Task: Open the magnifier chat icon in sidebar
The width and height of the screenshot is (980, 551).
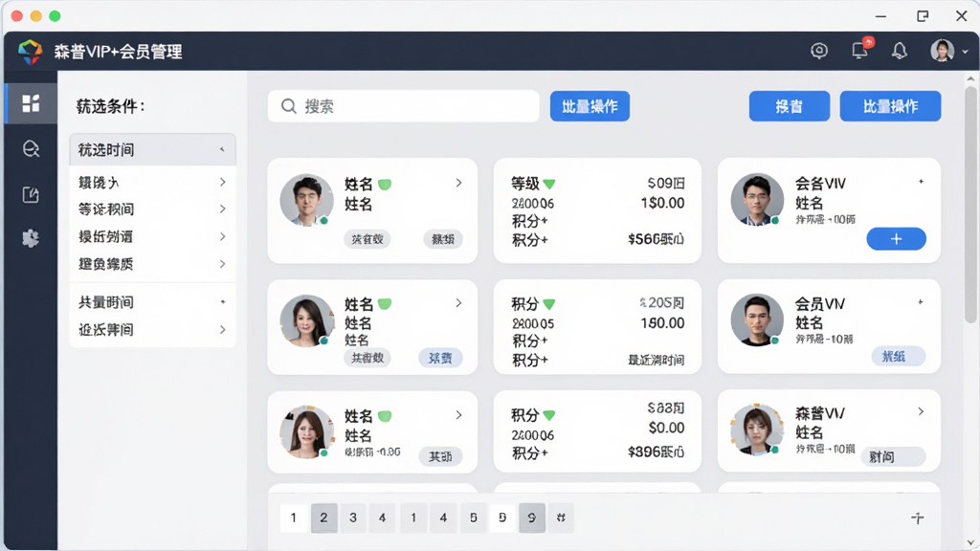Action: [x=31, y=148]
